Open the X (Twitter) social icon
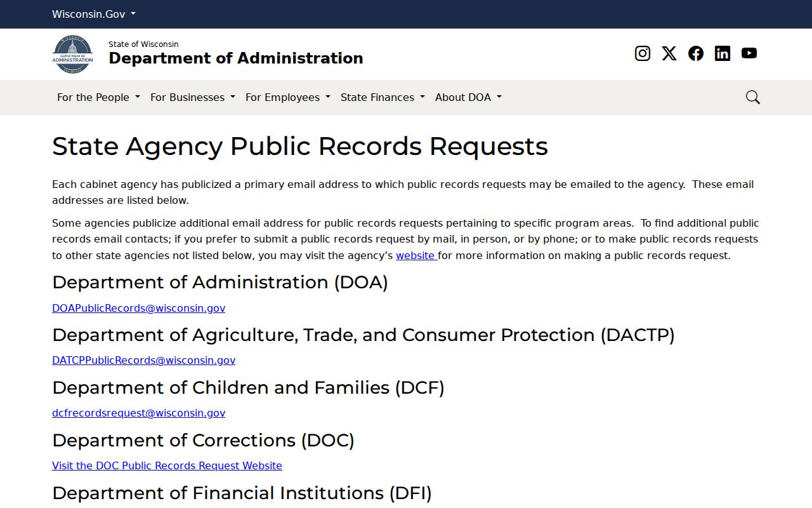 click(x=669, y=53)
